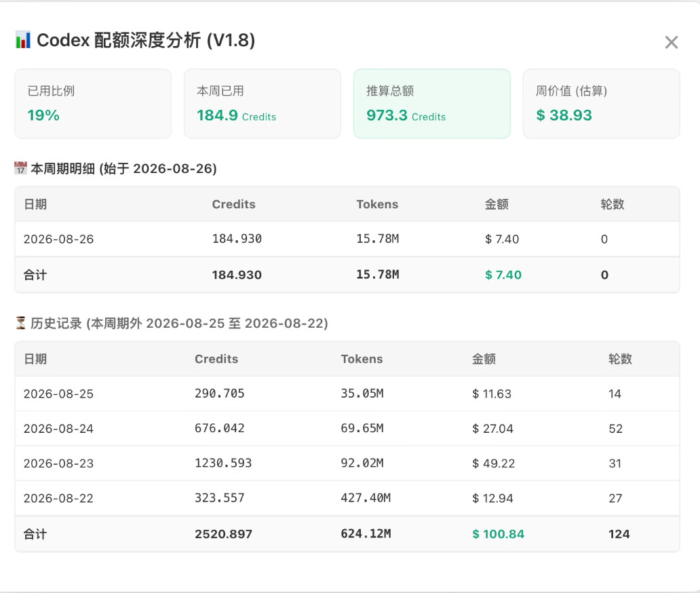Select the 已用比例 19% card
Viewport: 700px width, 593px height.
tap(93, 104)
